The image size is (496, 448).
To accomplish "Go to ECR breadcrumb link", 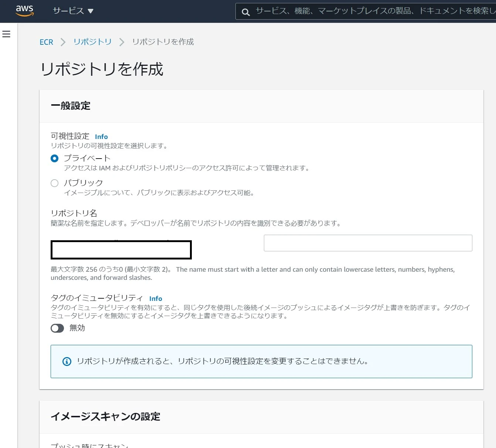I will [x=46, y=42].
